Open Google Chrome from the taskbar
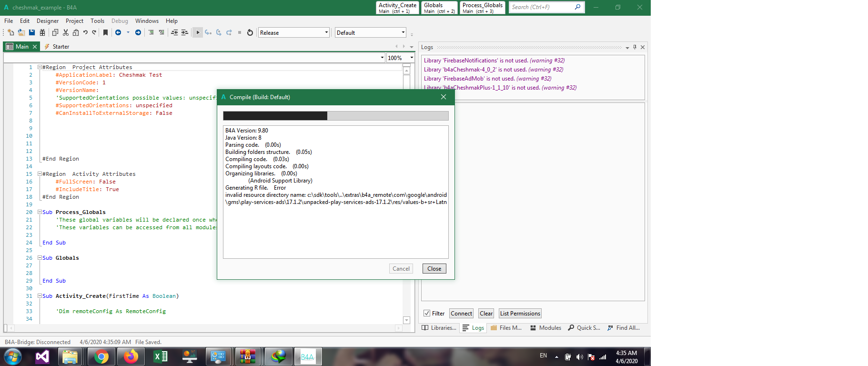868x366 pixels. pyautogui.click(x=101, y=356)
